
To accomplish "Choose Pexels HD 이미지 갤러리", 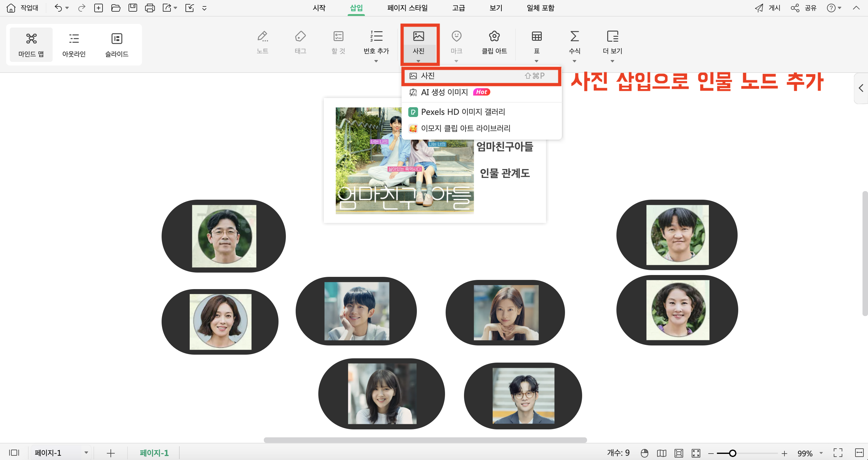I will click(x=481, y=112).
